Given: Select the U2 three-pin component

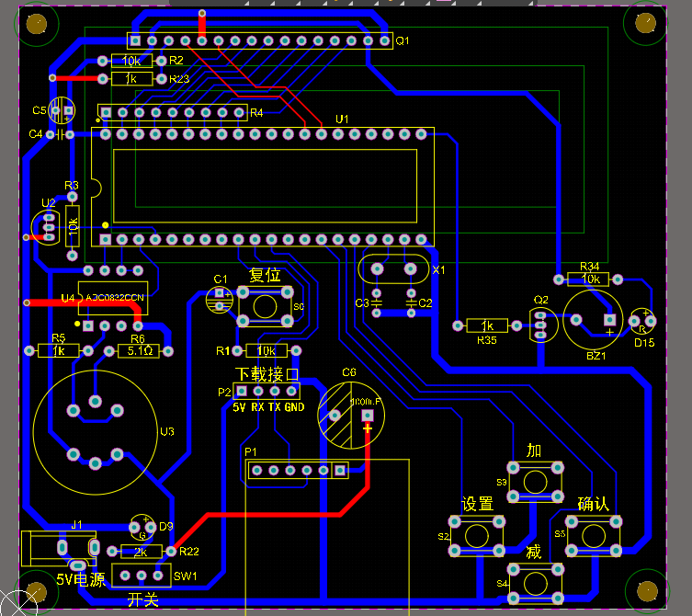Looking at the screenshot, I should point(46,228).
